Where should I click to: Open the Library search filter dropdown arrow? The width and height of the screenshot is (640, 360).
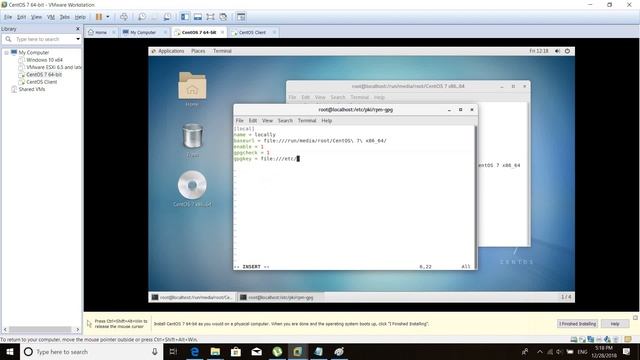click(x=78, y=39)
